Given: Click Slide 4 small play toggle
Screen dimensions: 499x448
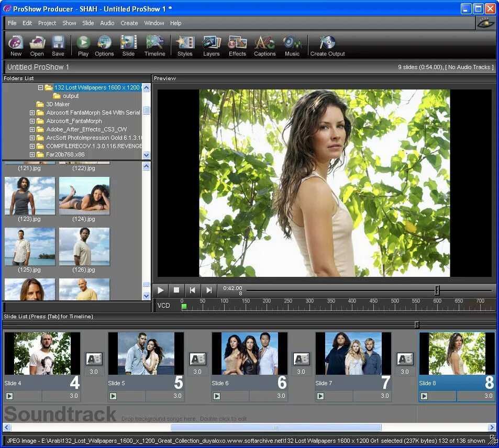Looking at the screenshot, I should [x=9, y=396].
